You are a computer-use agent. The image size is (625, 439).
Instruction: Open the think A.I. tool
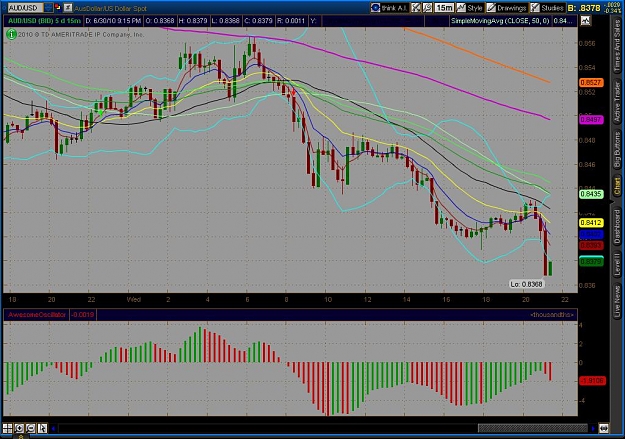coord(389,8)
